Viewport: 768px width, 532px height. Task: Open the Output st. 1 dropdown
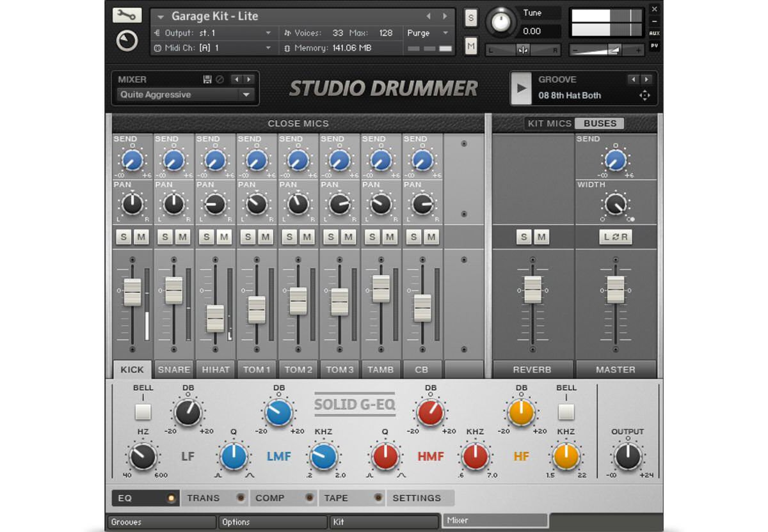pyautogui.click(x=213, y=33)
